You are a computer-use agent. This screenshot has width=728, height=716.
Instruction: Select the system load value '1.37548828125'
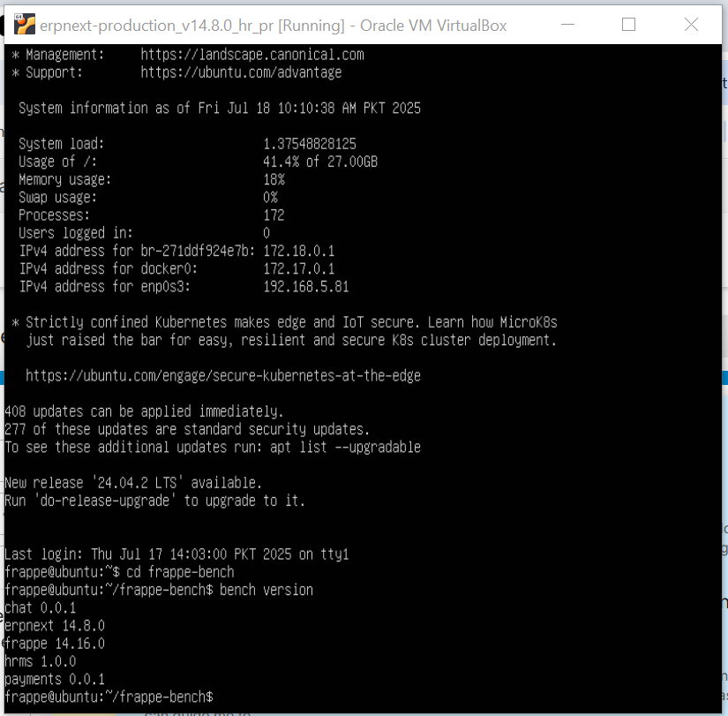tap(310, 144)
